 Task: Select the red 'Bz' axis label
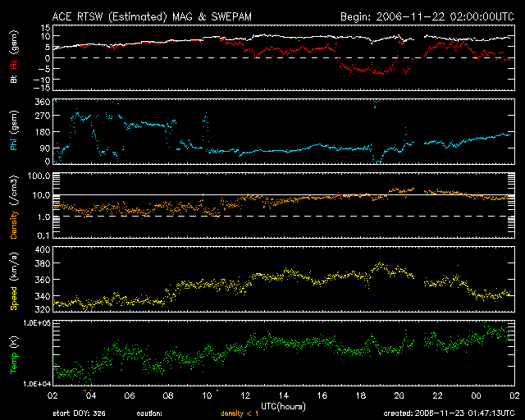[x=14, y=65]
